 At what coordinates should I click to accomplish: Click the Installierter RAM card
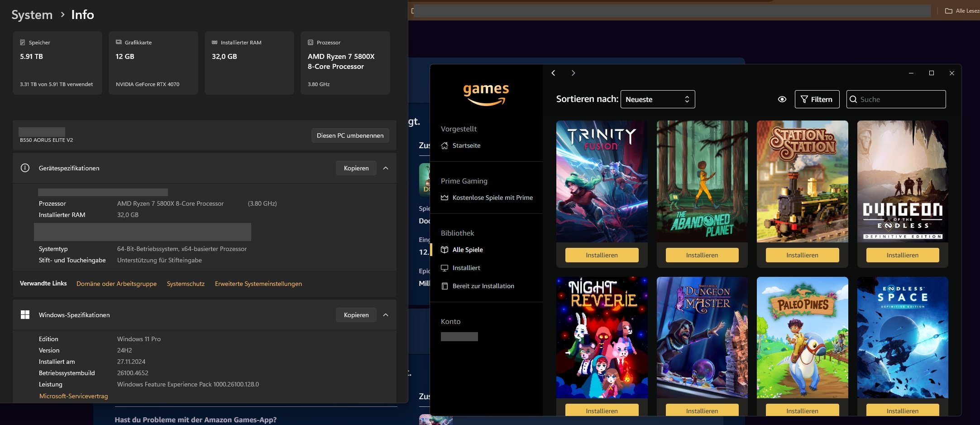[249, 63]
